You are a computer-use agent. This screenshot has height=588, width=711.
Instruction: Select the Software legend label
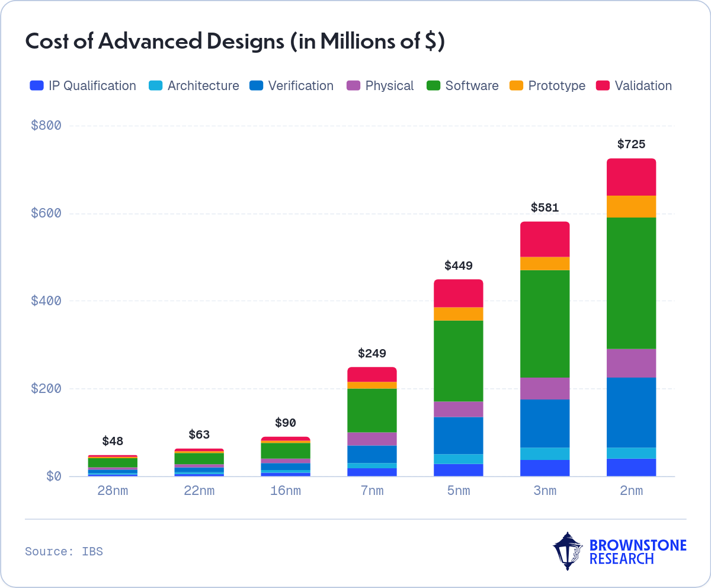(x=472, y=86)
